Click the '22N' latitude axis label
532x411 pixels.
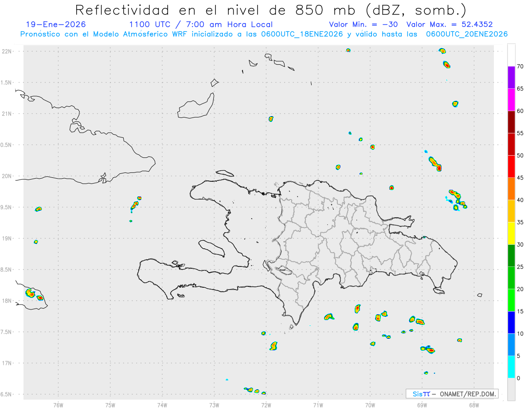(x=7, y=51)
